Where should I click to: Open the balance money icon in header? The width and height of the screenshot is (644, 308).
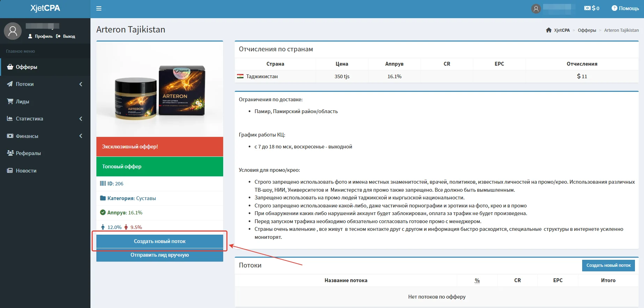click(587, 8)
